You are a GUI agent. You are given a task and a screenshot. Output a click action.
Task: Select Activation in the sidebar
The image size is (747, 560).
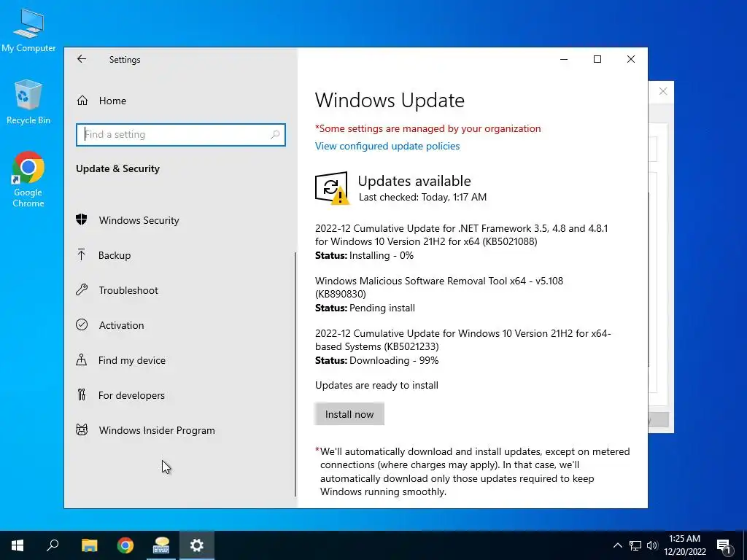[x=122, y=325]
